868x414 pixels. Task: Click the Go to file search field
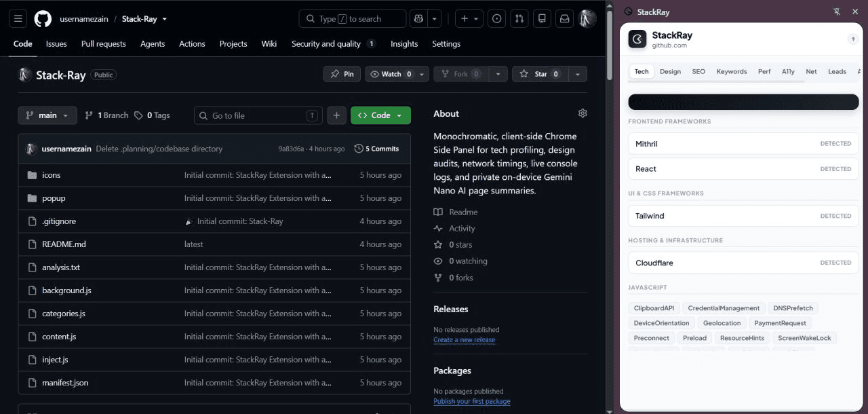pyautogui.click(x=258, y=115)
